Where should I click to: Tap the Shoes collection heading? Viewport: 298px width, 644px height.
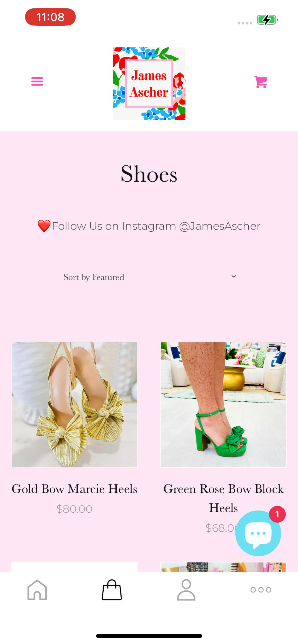click(149, 174)
